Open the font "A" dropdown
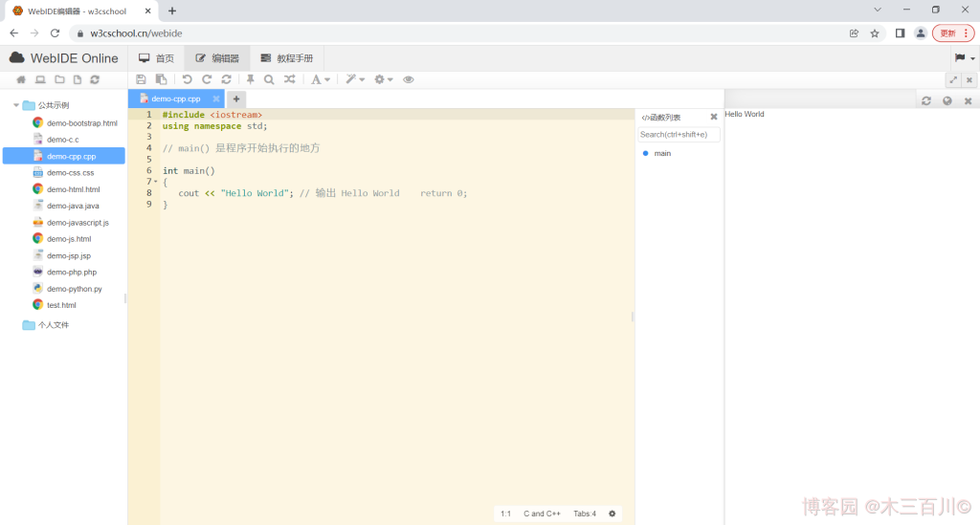 321,79
